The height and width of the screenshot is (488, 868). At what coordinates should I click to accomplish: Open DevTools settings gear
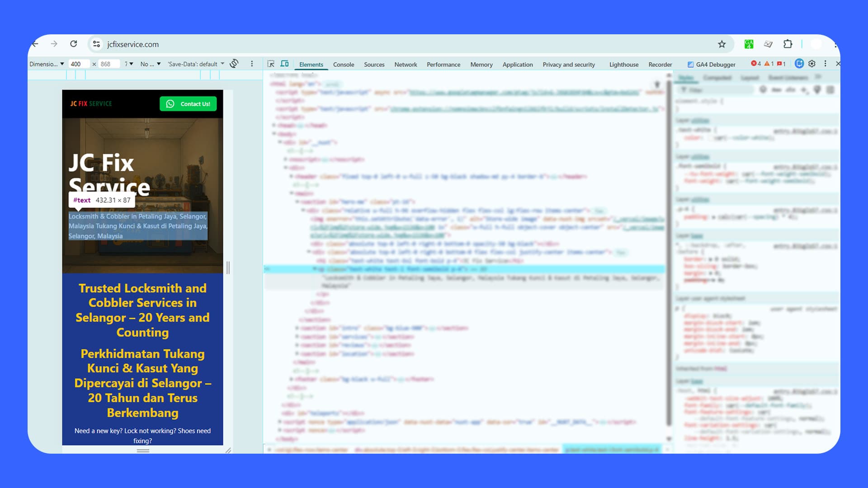point(812,64)
